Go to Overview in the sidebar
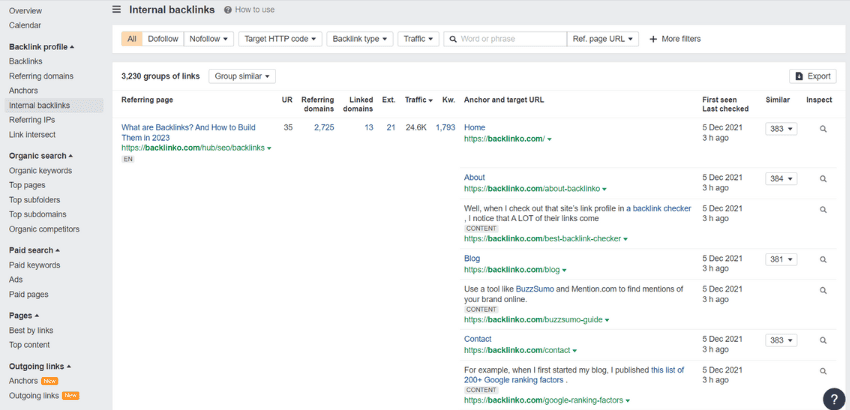 [x=25, y=11]
